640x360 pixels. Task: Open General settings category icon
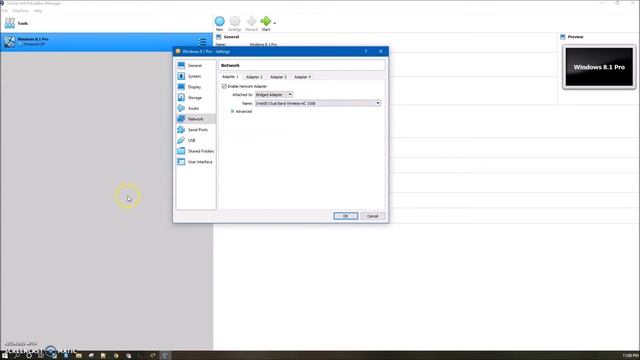[181, 65]
